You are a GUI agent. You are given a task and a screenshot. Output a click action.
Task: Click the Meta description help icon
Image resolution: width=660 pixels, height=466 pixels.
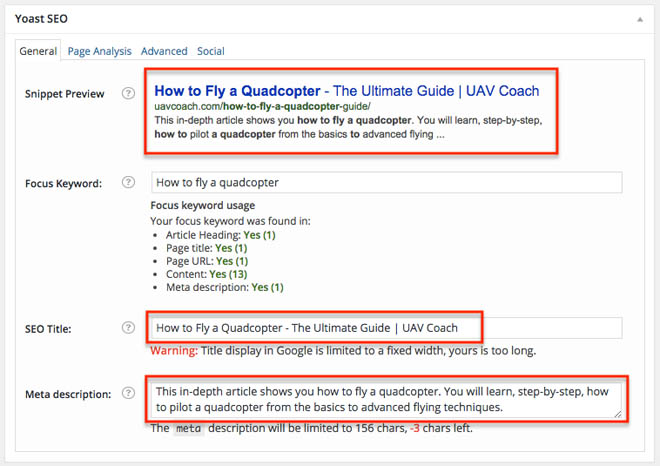[128, 393]
